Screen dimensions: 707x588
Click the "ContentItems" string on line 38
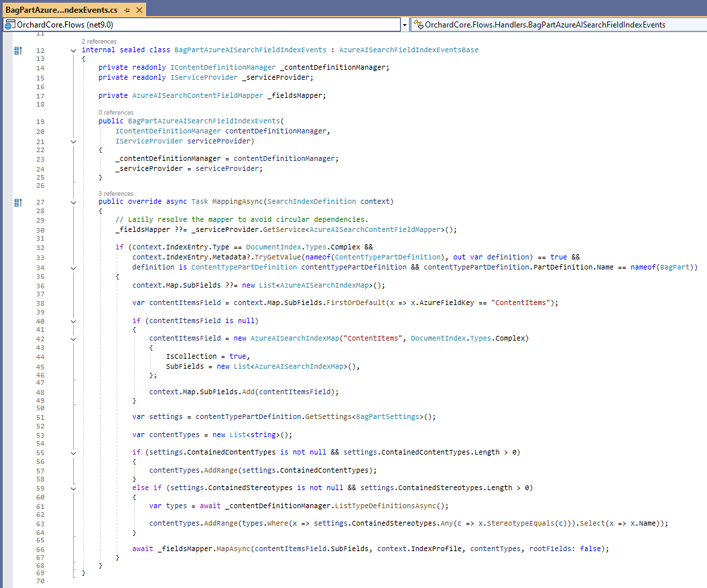point(520,303)
